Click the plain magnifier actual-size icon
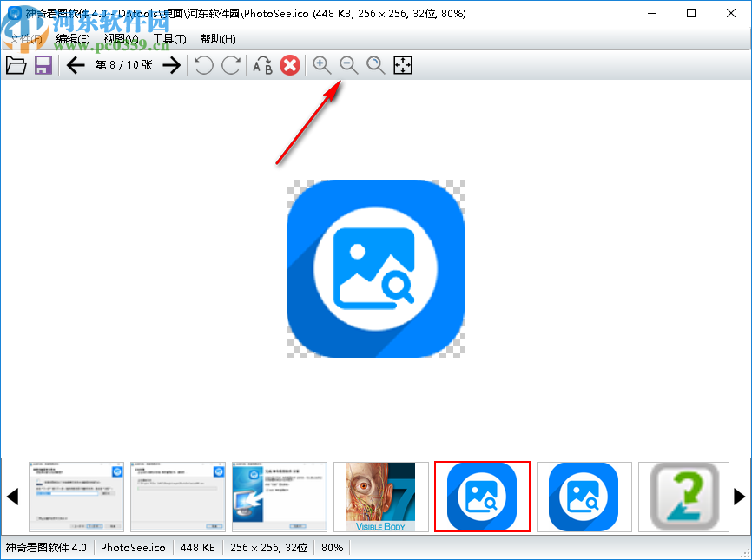This screenshot has width=752, height=560. click(x=375, y=65)
